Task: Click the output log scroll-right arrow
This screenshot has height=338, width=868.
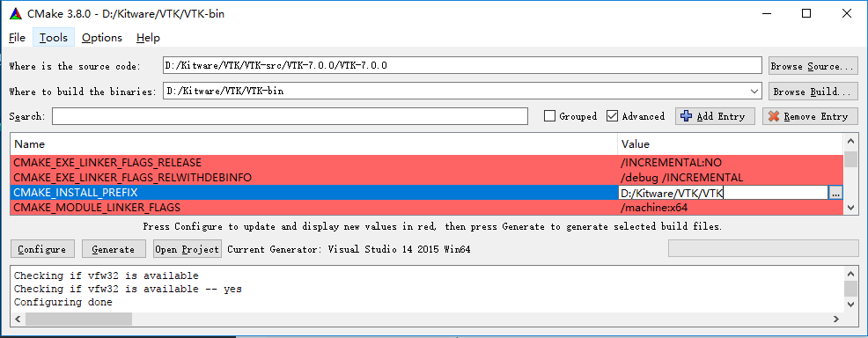Action: coord(837,319)
